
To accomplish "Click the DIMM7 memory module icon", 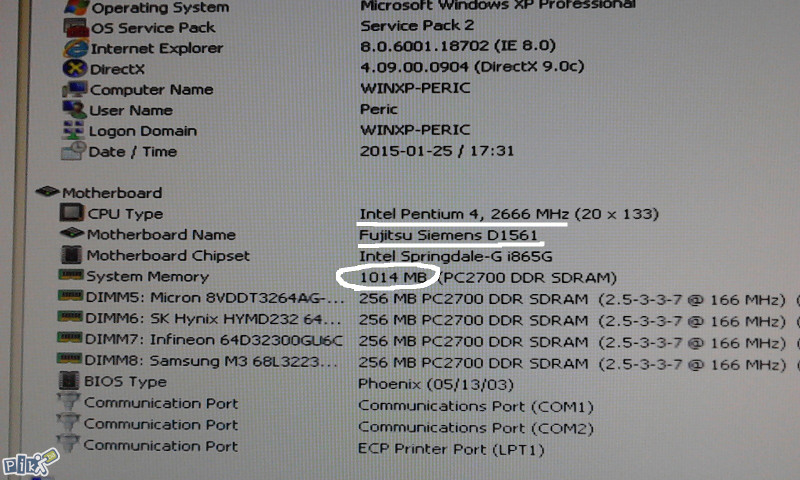I will click(69, 338).
